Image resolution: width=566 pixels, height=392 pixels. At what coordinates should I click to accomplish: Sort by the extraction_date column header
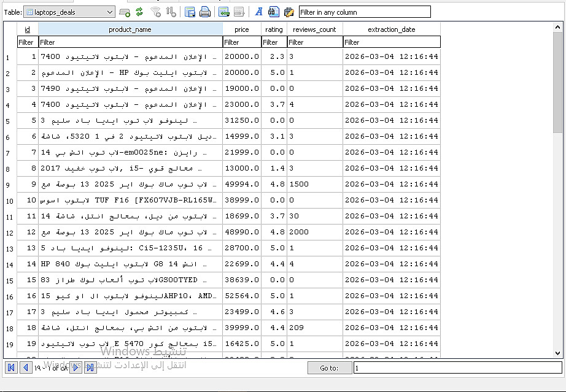pos(392,29)
